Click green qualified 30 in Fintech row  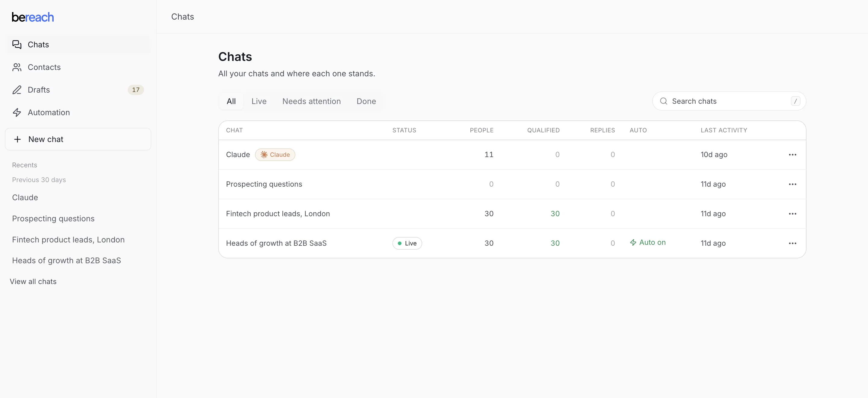point(555,214)
